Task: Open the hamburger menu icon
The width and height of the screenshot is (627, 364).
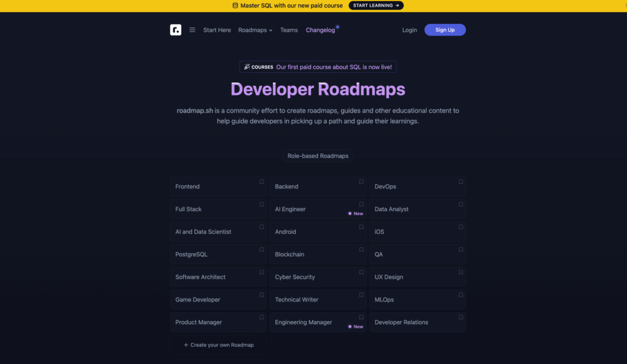Action: (192, 30)
